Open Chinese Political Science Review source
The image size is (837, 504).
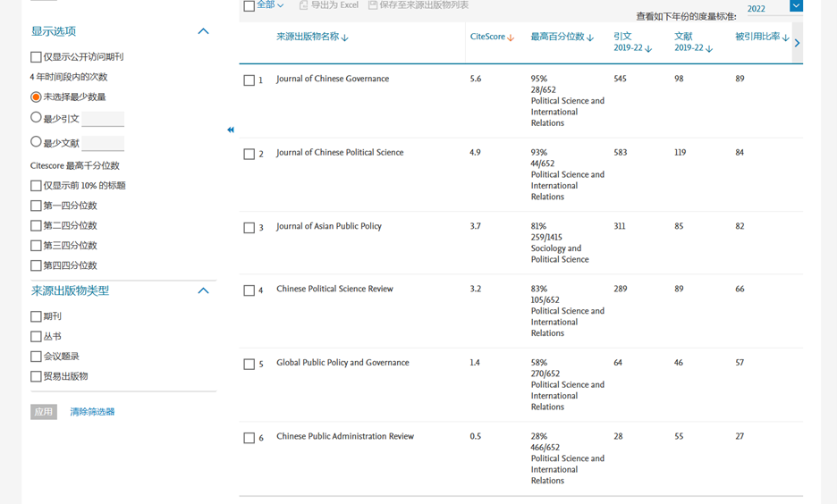[x=334, y=289]
